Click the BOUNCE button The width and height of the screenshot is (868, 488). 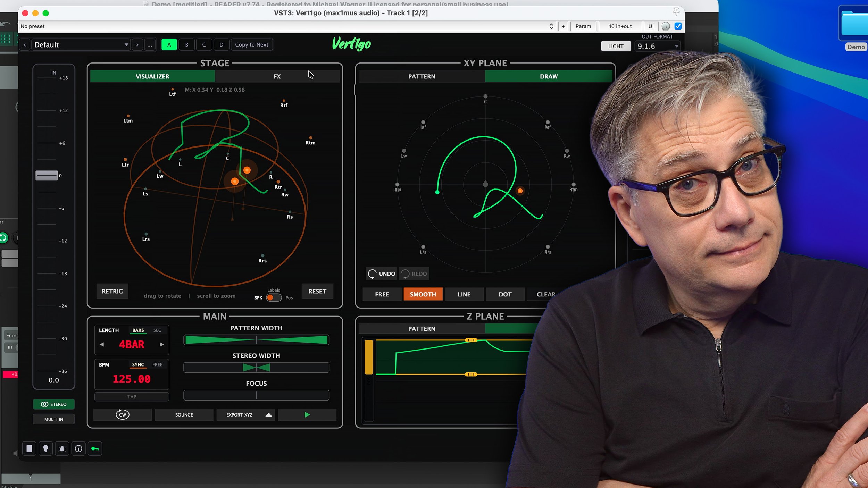pyautogui.click(x=184, y=414)
